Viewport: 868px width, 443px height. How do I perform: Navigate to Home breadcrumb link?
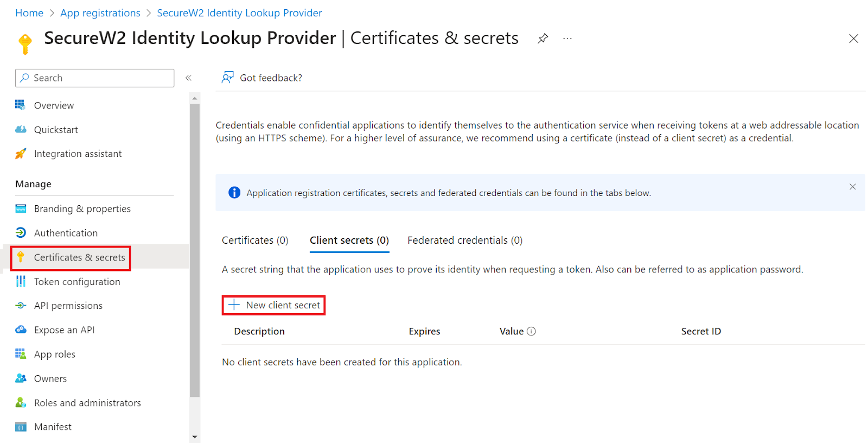tap(29, 13)
